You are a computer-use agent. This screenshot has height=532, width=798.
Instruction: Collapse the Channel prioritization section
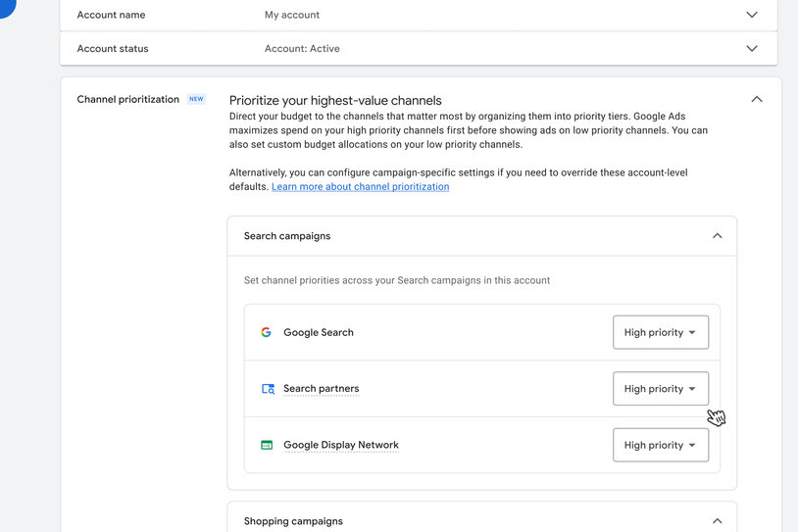(757, 99)
